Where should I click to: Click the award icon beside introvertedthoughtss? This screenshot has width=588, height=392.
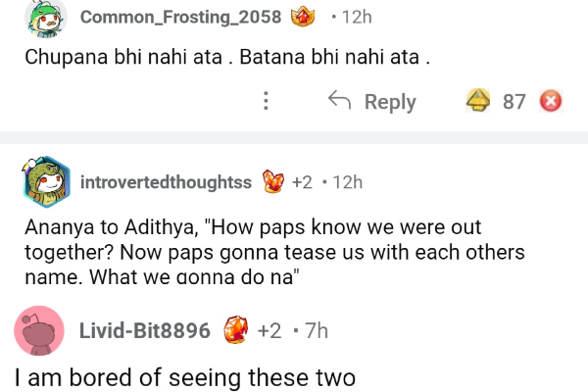pos(272,182)
